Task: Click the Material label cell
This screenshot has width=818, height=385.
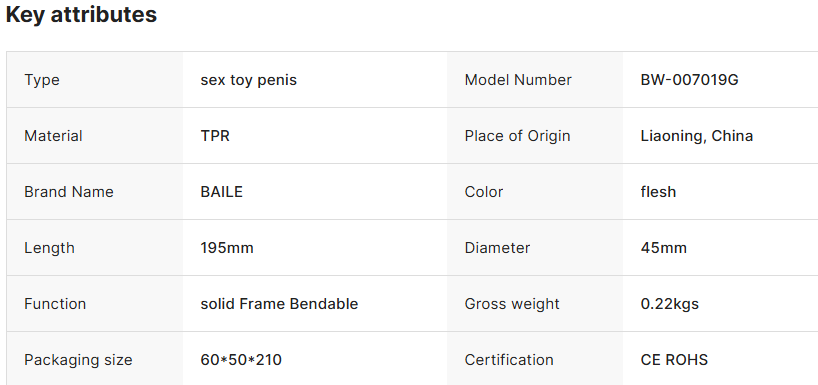Action: click(94, 136)
